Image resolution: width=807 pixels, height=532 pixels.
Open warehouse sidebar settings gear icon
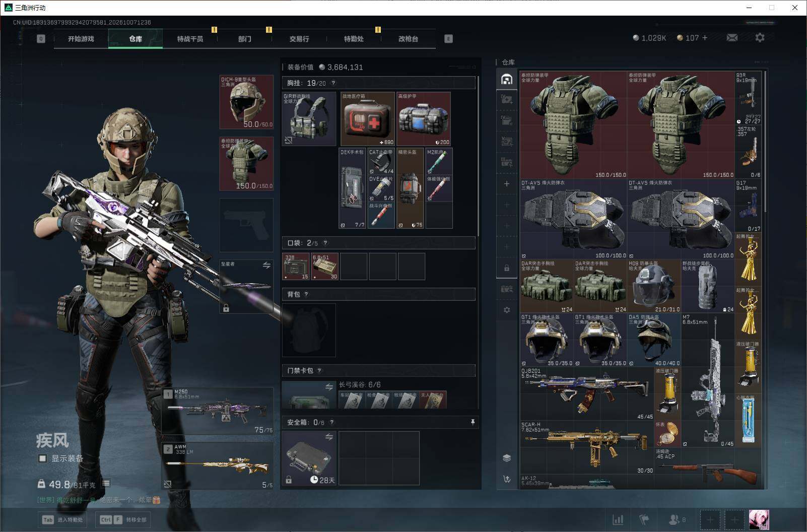click(507, 310)
